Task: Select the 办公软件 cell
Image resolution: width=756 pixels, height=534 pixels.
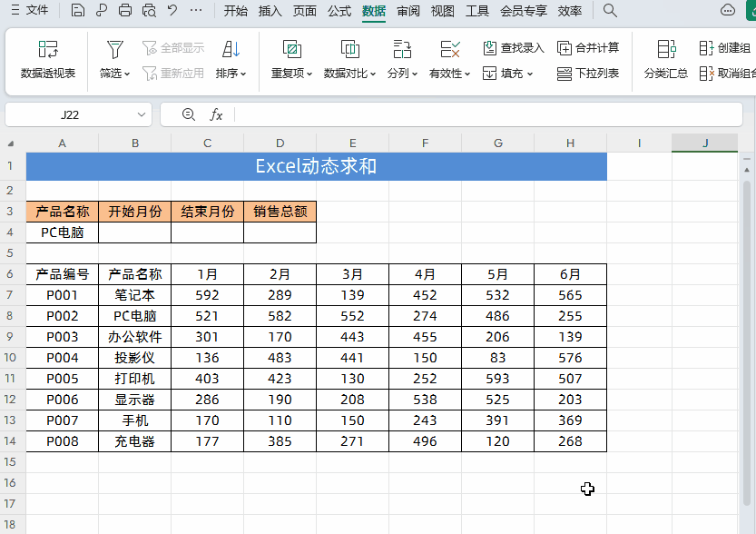Action: click(135, 337)
